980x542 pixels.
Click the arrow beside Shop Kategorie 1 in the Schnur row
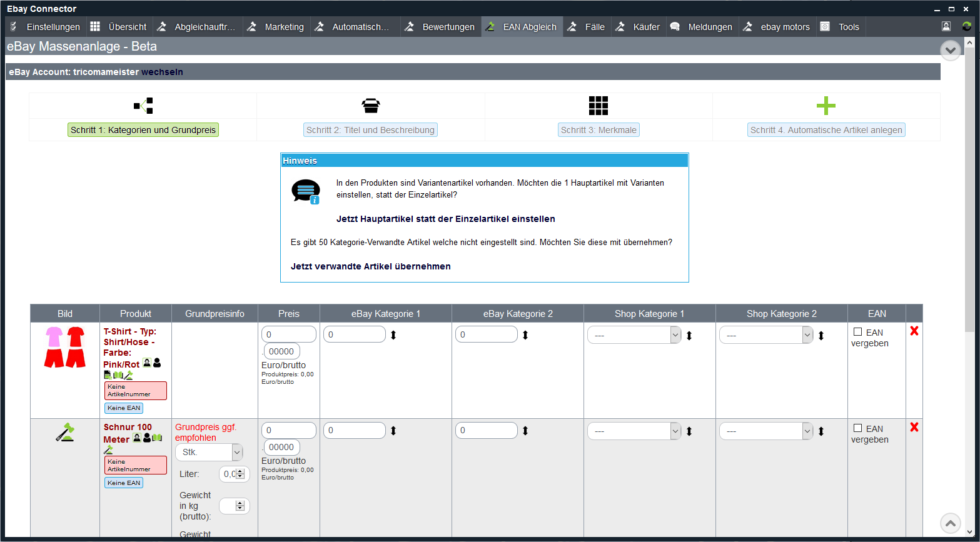pos(689,431)
